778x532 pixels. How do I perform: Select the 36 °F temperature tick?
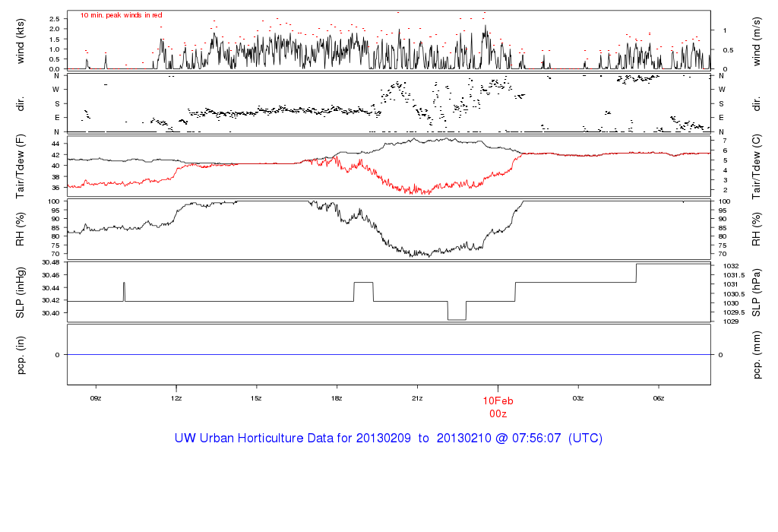point(55,188)
